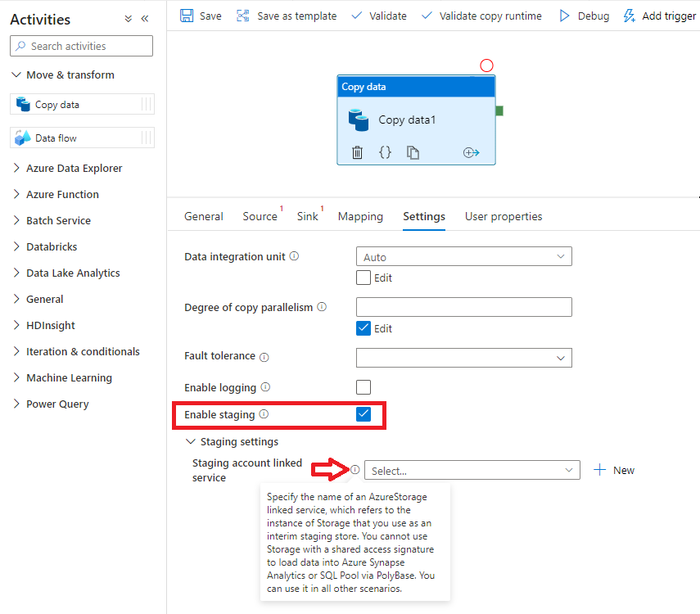Select the Copy data activity
Viewport: 700px width, 614px height.
(x=82, y=104)
